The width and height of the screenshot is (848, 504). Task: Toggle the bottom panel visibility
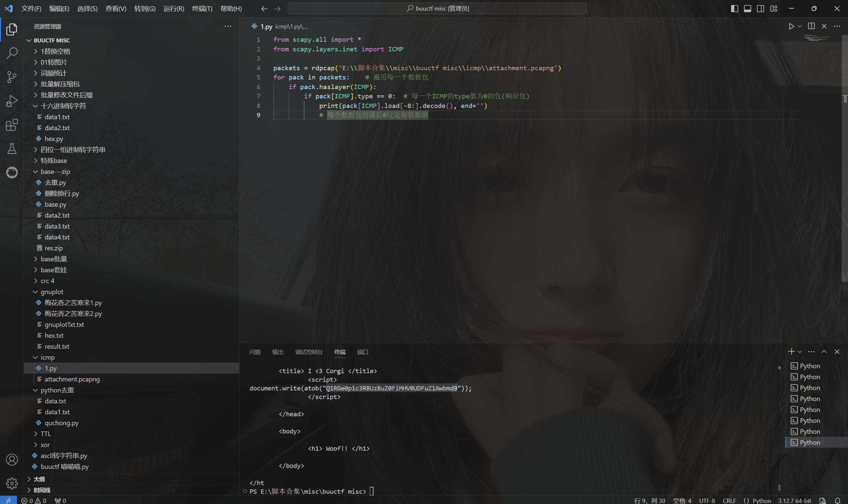point(747,9)
